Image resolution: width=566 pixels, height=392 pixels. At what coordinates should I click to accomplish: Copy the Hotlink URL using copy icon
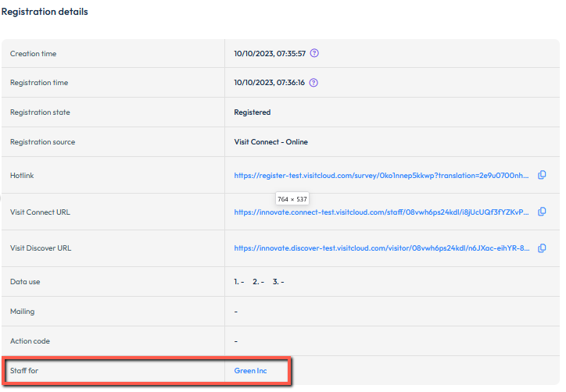click(x=542, y=175)
